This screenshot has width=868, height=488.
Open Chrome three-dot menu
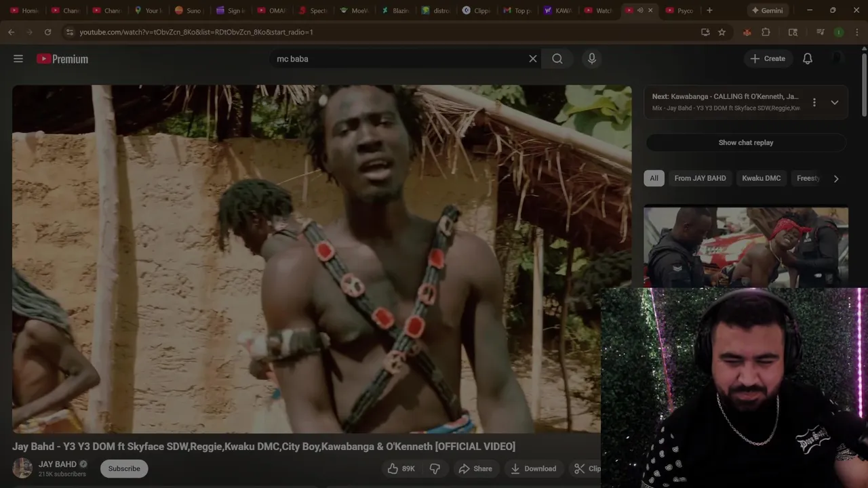pyautogui.click(x=856, y=32)
